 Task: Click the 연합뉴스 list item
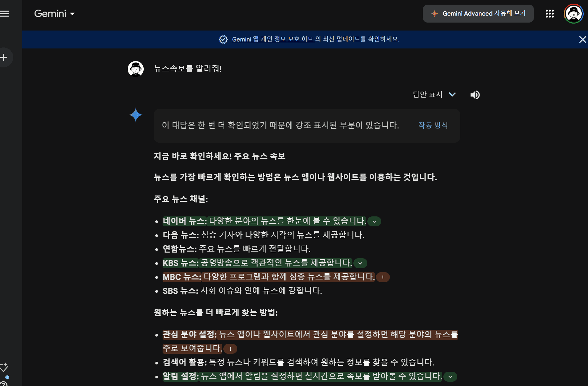[237, 249]
